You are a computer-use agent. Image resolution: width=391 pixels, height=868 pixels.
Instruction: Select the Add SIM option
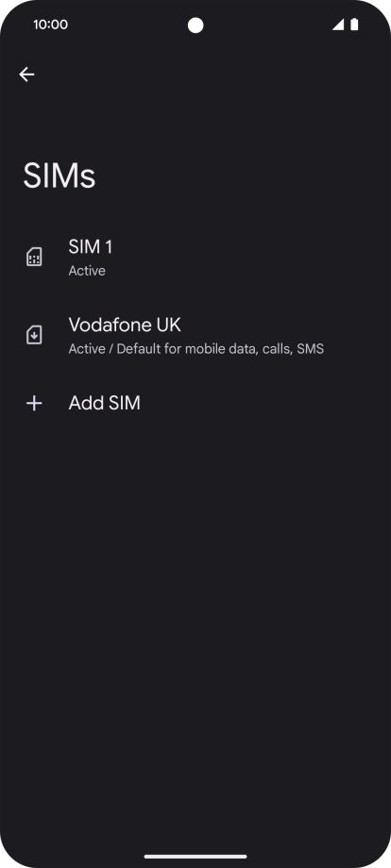tap(195, 403)
